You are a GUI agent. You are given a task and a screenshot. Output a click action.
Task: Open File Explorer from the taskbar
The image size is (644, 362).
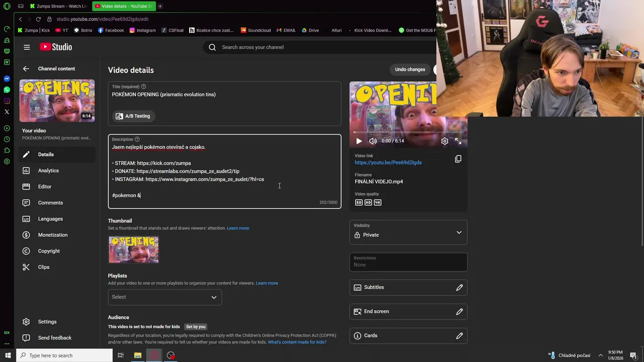click(x=137, y=355)
